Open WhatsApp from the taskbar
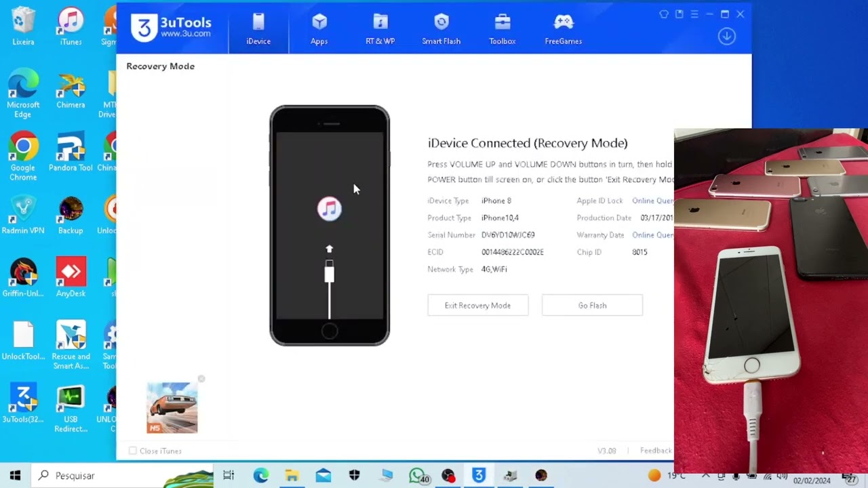868x488 pixels. tap(418, 476)
